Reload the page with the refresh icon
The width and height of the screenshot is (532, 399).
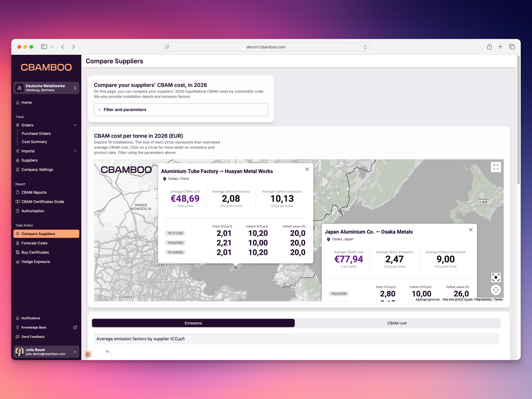point(365,47)
